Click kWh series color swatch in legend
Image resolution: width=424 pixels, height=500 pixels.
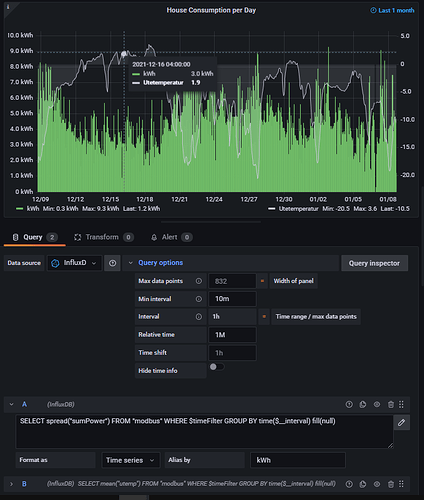(x=20, y=209)
